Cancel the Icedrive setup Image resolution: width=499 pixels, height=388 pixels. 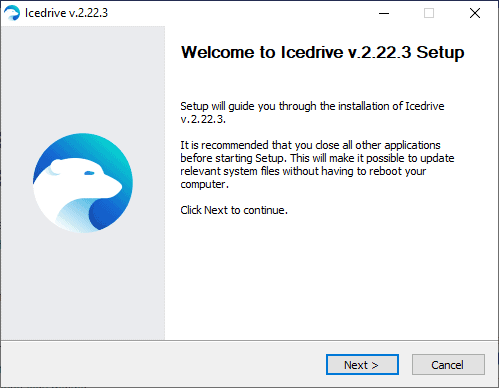(448, 365)
